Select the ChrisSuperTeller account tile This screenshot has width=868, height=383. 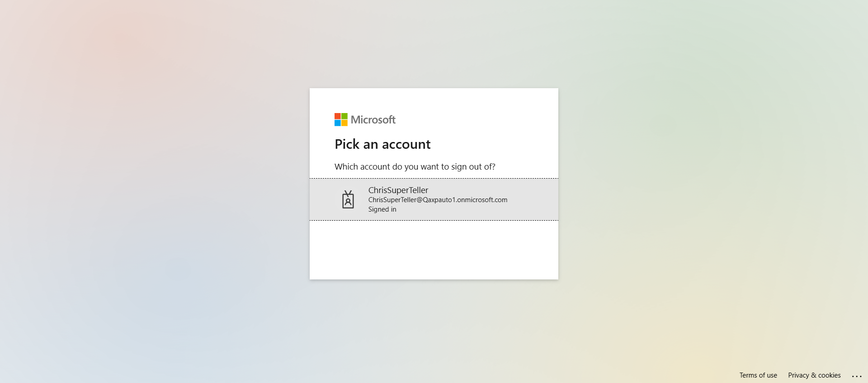coord(434,199)
